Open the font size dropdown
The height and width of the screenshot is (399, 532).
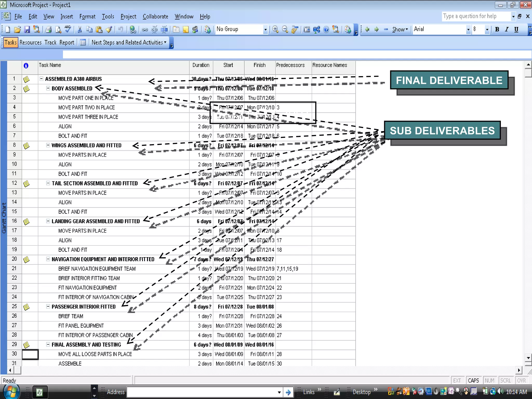pos(487,30)
